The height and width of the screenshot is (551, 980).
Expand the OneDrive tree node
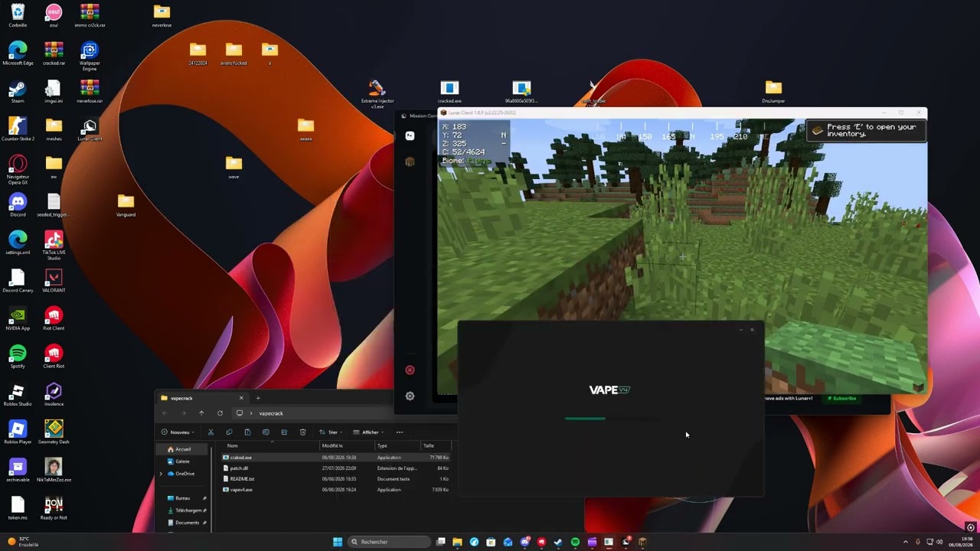161,474
